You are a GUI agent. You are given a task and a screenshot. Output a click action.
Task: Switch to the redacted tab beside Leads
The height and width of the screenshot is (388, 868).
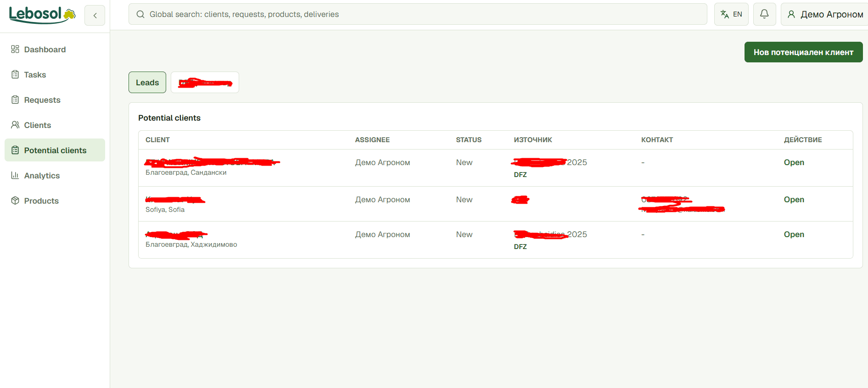coord(205,83)
